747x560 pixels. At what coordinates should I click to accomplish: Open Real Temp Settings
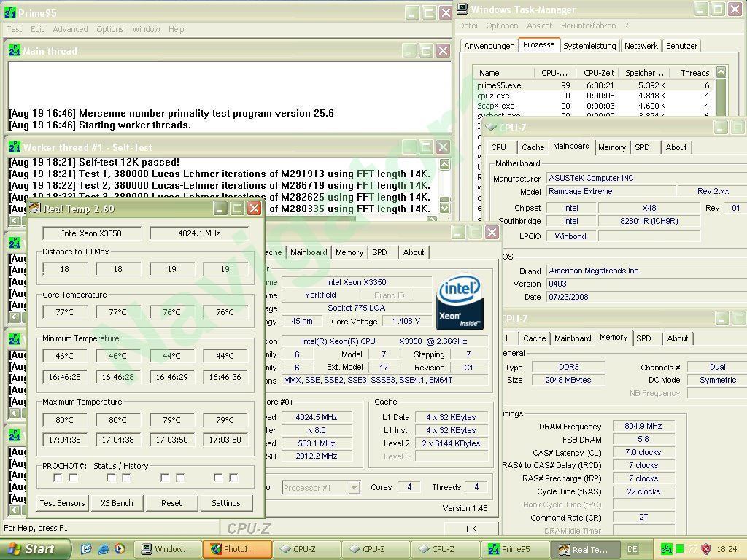point(226,503)
